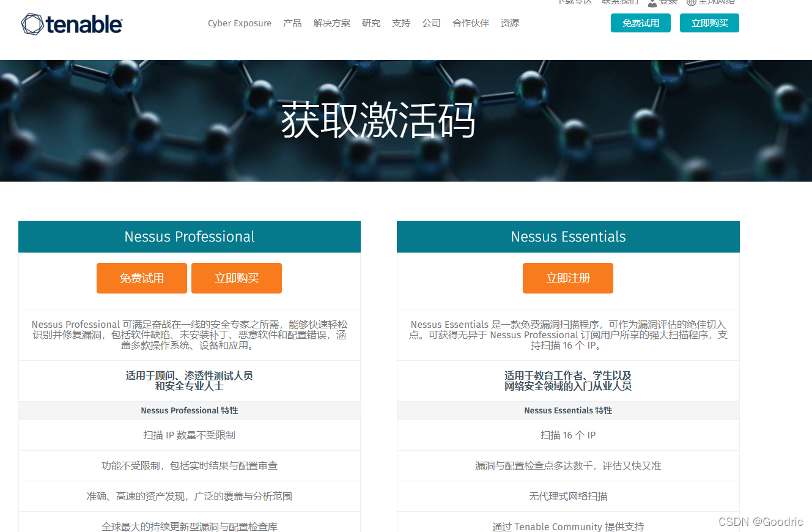Click the '无代理式网络扫描' row

(568, 497)
